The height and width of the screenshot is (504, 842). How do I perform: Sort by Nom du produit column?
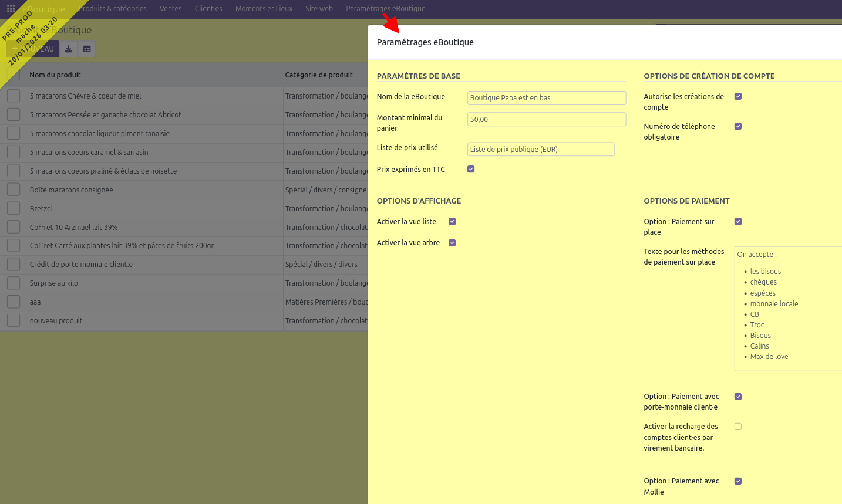tap(55, 75)
